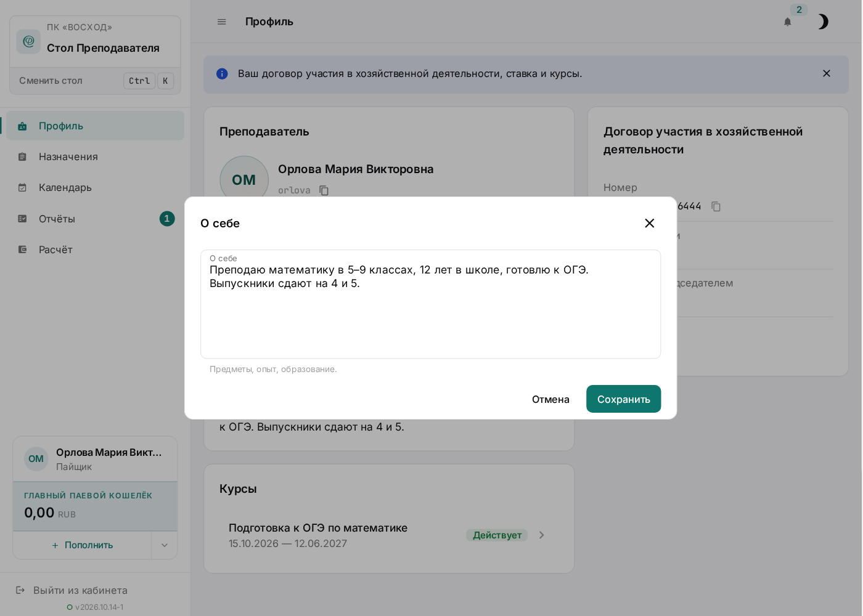The image size is (863, 616).
Task: Open Календарь section
Action: click(95, 187)
